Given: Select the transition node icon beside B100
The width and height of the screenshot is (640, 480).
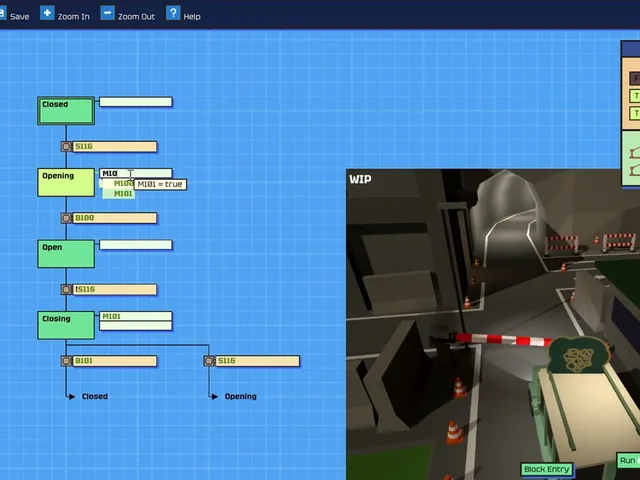Looking at the screenshot, I should 66,218.
